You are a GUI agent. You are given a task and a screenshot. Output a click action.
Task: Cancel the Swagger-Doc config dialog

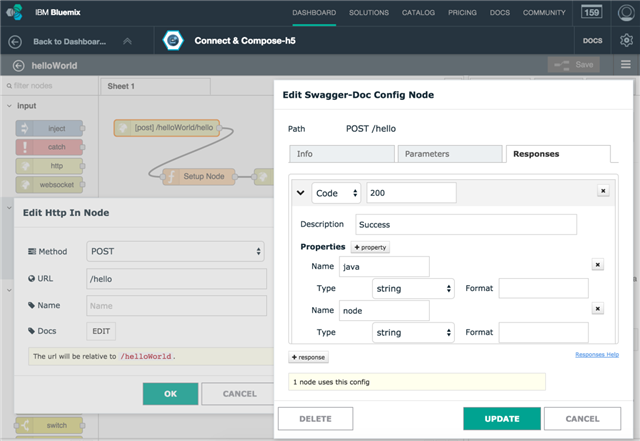coord(582,419)
